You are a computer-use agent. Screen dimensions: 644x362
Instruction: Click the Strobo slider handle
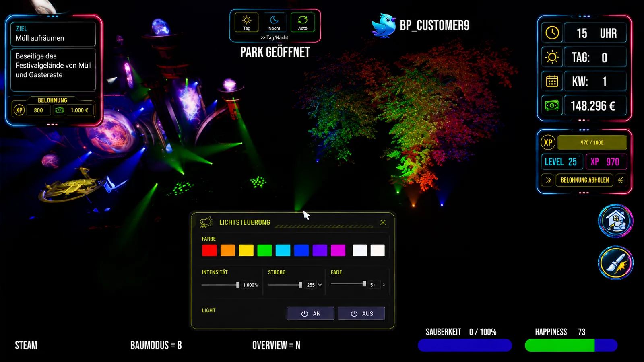[300, 285]
